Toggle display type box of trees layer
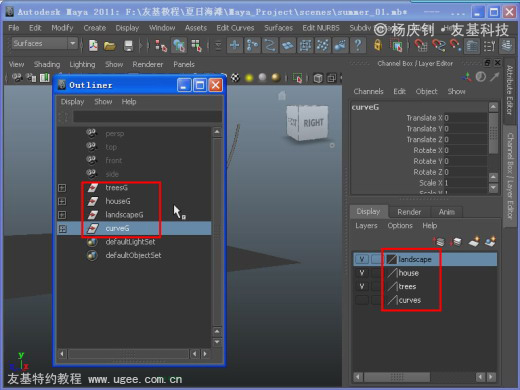Viewport: 520px width, 390px height. point(376,287)
